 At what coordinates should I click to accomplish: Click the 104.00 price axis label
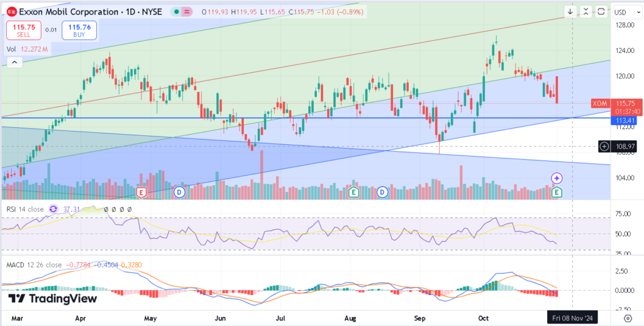[626, 177]
